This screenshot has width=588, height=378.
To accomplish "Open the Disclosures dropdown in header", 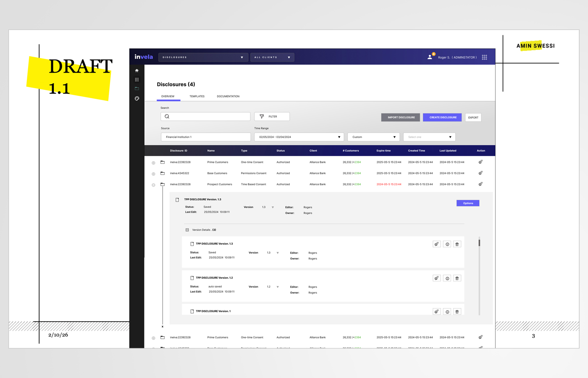I will [203, 57].
